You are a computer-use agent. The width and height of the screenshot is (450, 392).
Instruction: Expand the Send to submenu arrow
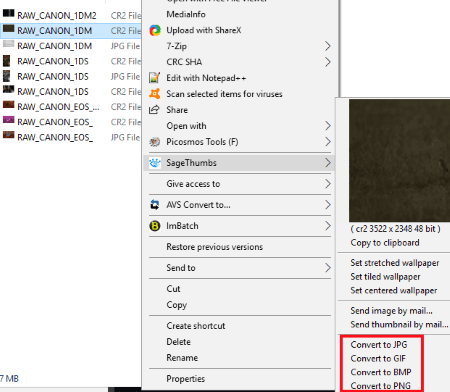(x=328, y=268)
